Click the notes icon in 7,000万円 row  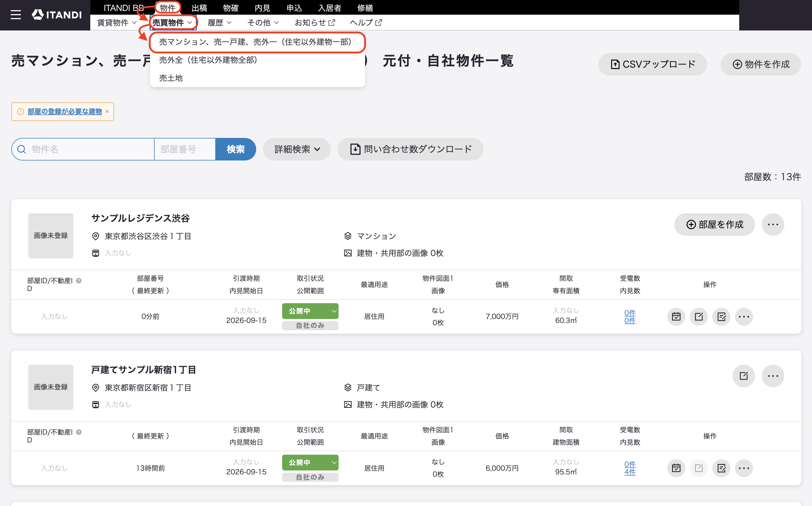tap(721, 316)
